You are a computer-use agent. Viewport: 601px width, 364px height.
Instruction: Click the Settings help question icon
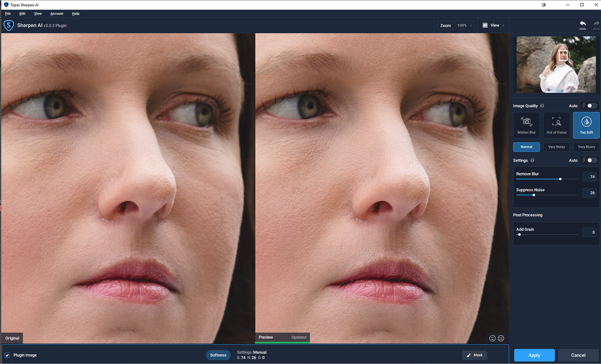tap(532, 160)
